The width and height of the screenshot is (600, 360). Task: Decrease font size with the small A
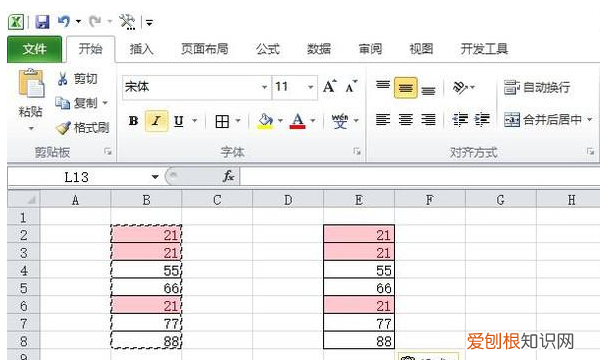351,87
